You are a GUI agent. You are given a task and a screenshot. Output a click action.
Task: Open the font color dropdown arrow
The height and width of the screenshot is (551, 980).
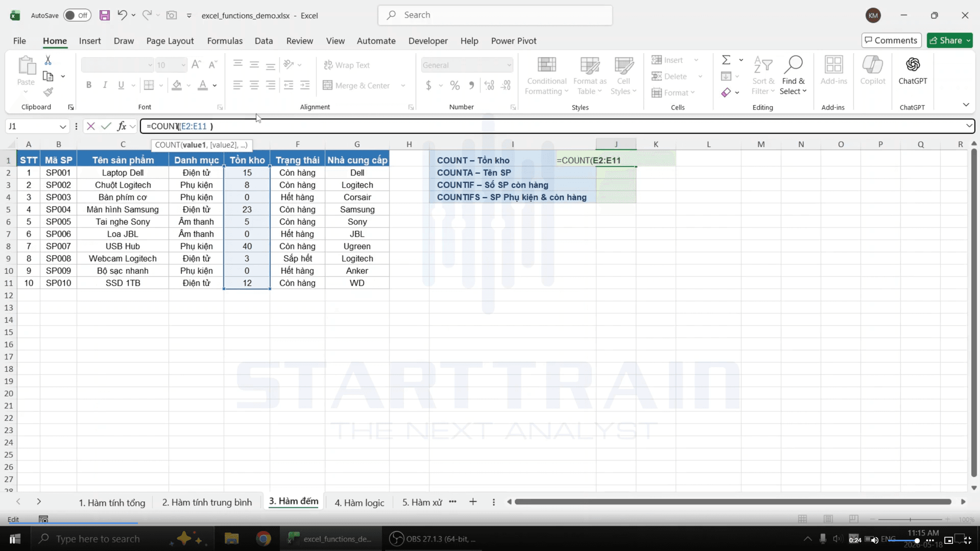[214, 85]
